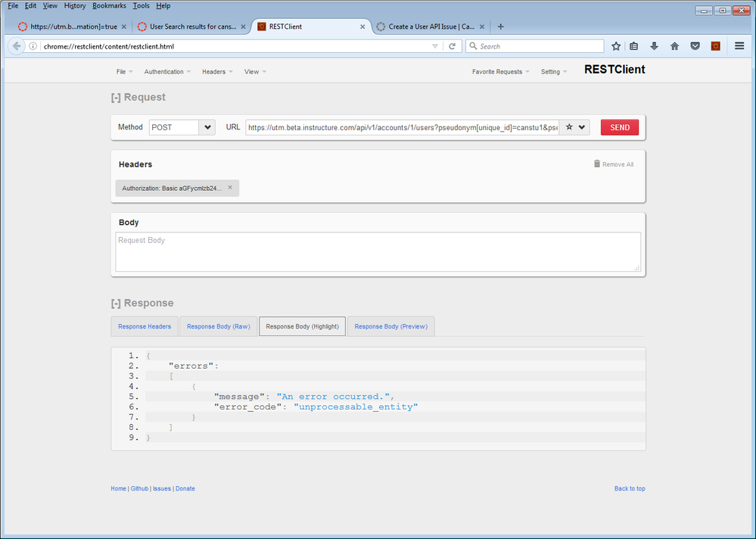Switch to the https://utm.b... browser tab
This screenshot has width=756, height=539.
tap(73, 26)
